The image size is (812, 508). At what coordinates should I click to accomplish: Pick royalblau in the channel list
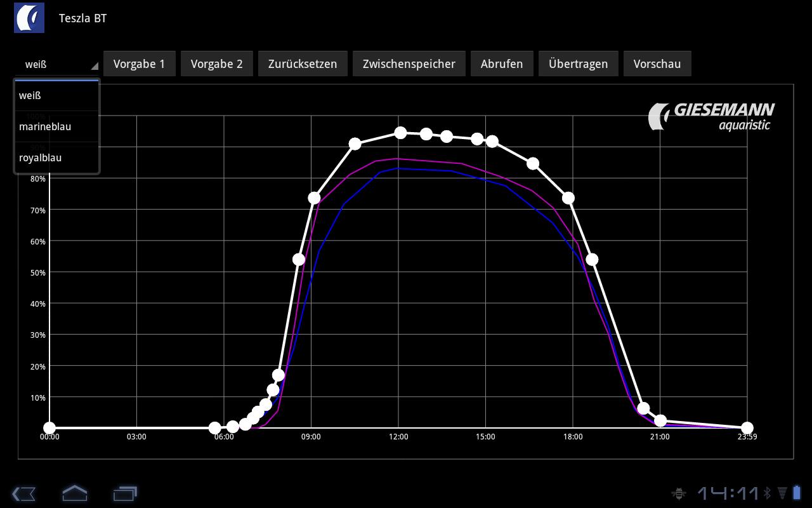click(56, 157)
